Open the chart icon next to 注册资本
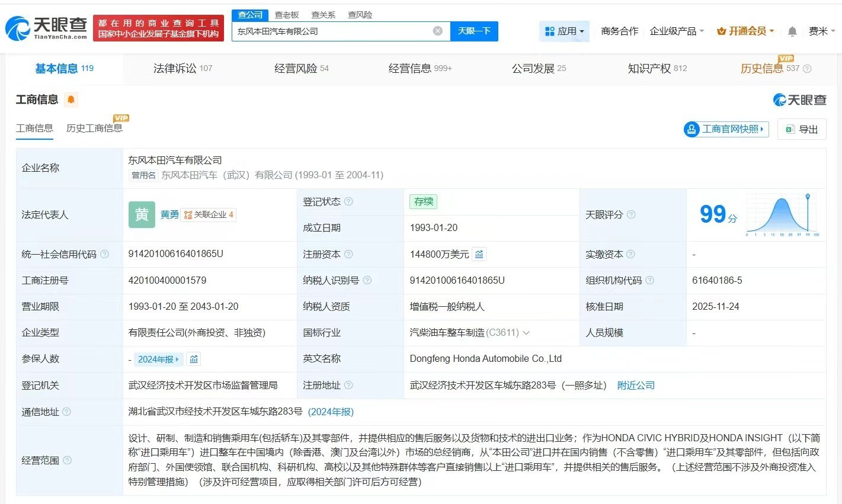The height and width of the screenshot is (504, 842). pyautogui.click(x=479, y=254)
